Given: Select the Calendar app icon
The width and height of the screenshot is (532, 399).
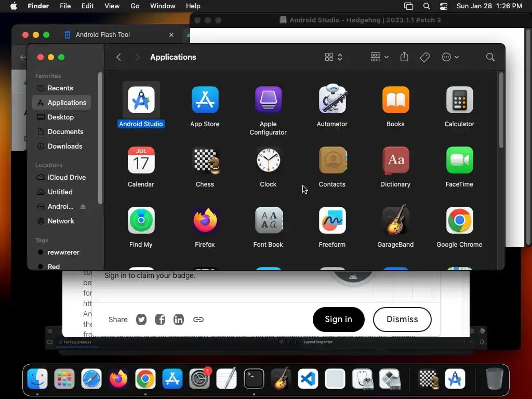Looking at the screenshot, I should 141,160.
